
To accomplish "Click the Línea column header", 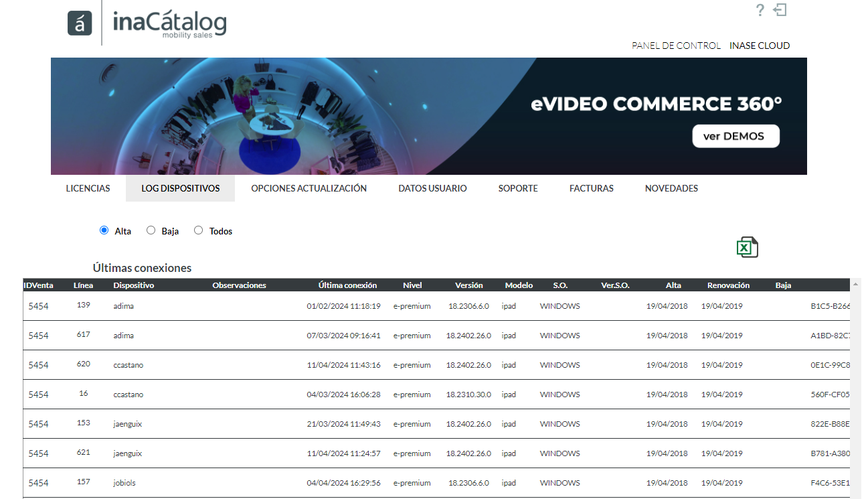I will click(x=84, y=285).
